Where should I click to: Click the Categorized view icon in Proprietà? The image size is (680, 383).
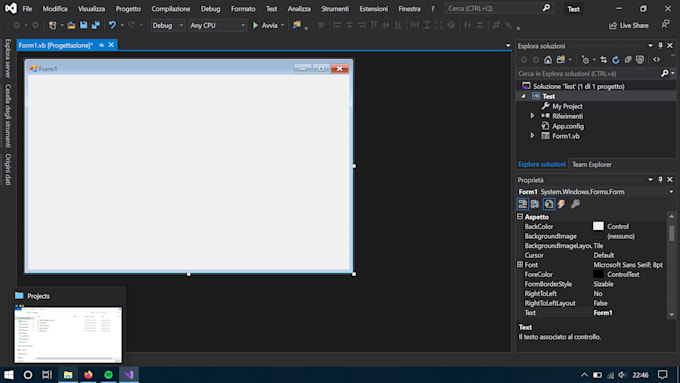[523, 204]
